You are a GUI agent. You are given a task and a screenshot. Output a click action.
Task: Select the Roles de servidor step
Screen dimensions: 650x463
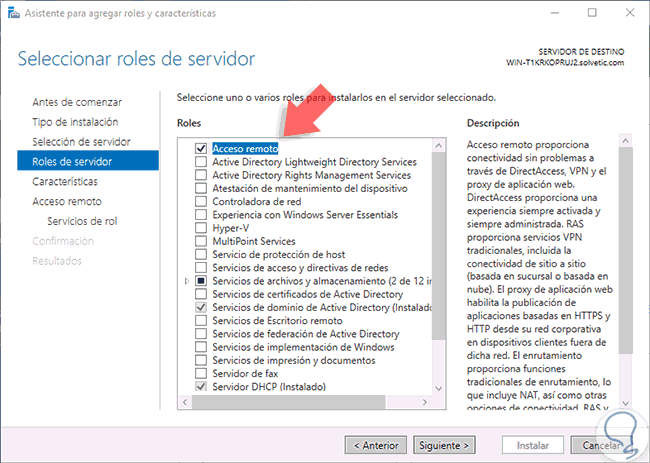[x=88, y=161]
